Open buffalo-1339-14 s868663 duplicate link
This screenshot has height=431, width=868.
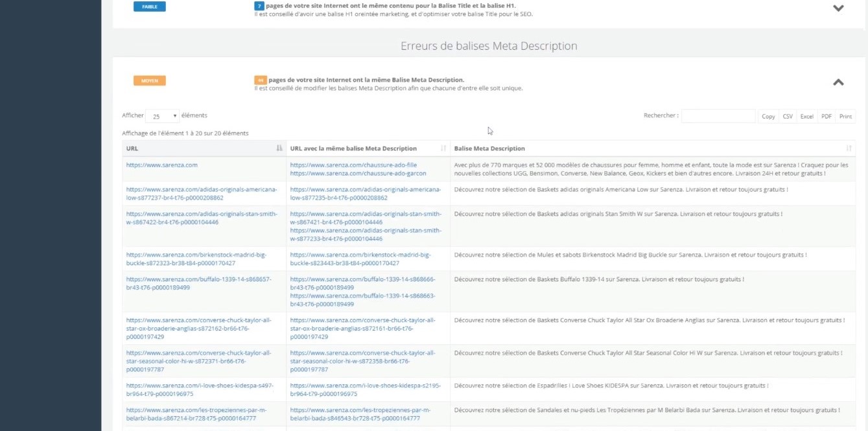coord(362,299)
